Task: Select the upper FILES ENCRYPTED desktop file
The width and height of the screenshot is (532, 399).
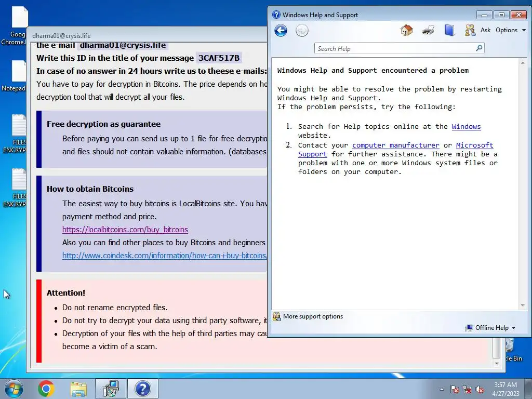Action: click(16, 134)
